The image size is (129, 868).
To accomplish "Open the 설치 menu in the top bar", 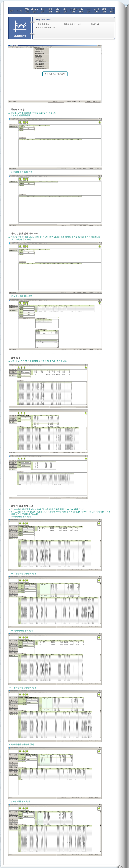I will [x=12, y=10].
